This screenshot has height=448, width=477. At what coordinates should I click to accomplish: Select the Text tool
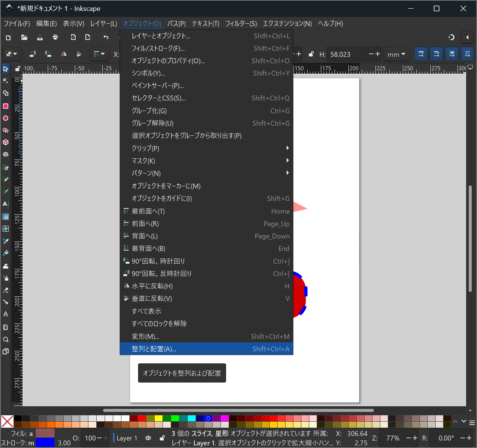tap(6, 204)
